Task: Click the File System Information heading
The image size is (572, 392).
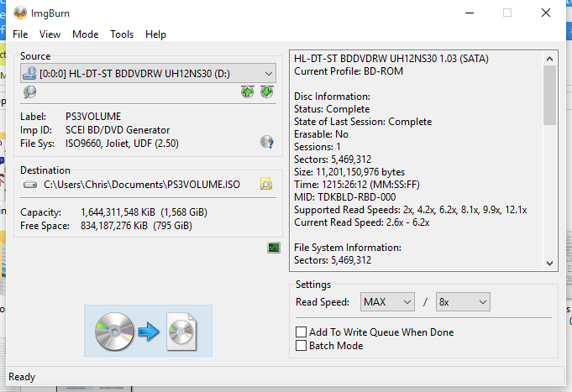Action: tap(348, 248)
